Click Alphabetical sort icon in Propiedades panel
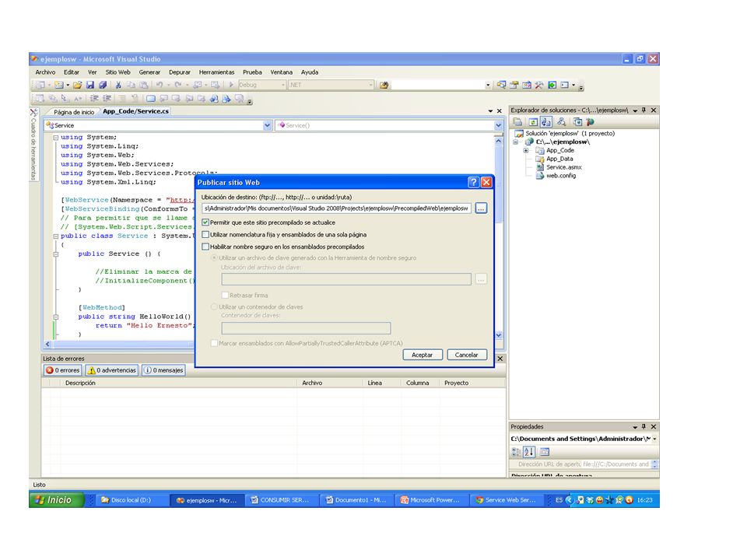The width and height of the screenshot is (747, 560). pyautogui.click(x=529, y=451)
